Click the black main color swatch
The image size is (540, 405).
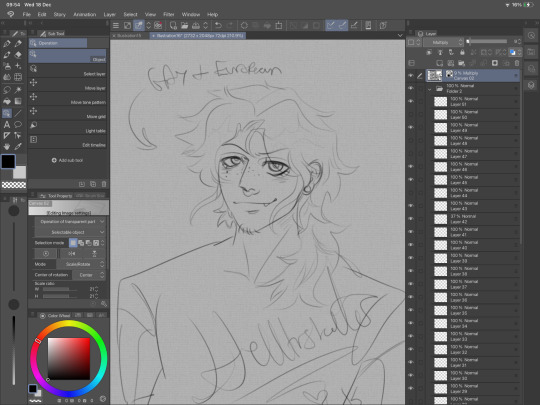pyautogui.click(x=8, y=162)
